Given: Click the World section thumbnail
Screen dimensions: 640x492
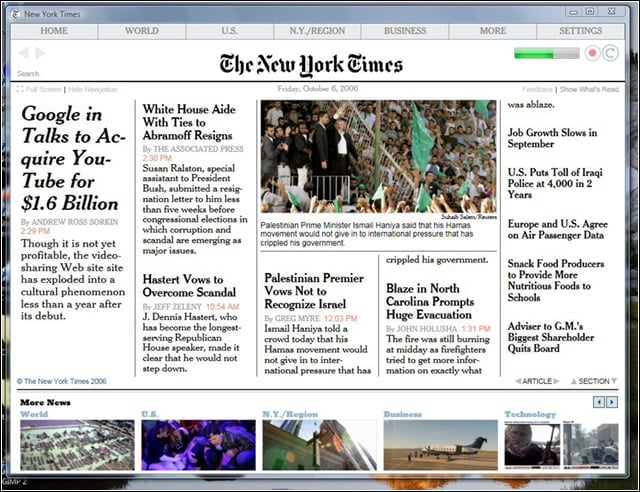Looking at the screenshot, I should (77, 445).
